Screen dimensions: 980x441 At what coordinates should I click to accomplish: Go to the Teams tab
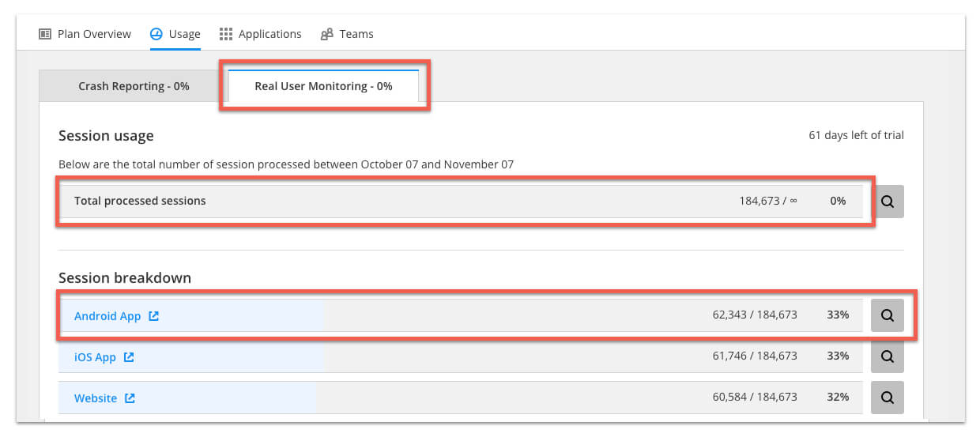347,34
